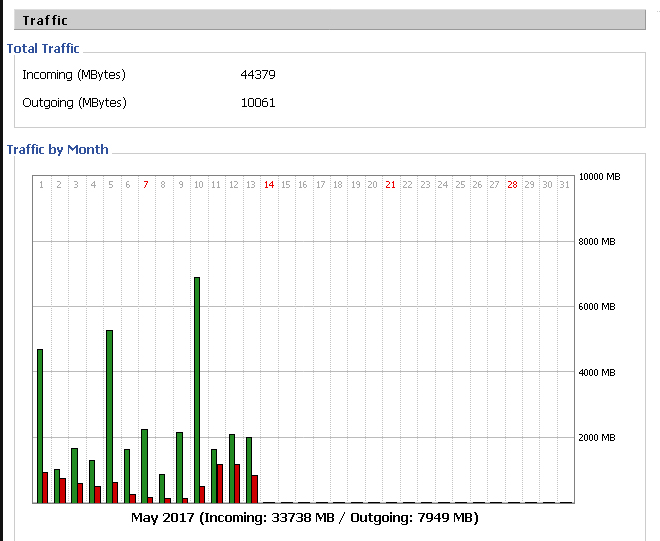660x541 pixels.
Task: Click the green incoming bar for day 4
Action: tap(92, 481)
